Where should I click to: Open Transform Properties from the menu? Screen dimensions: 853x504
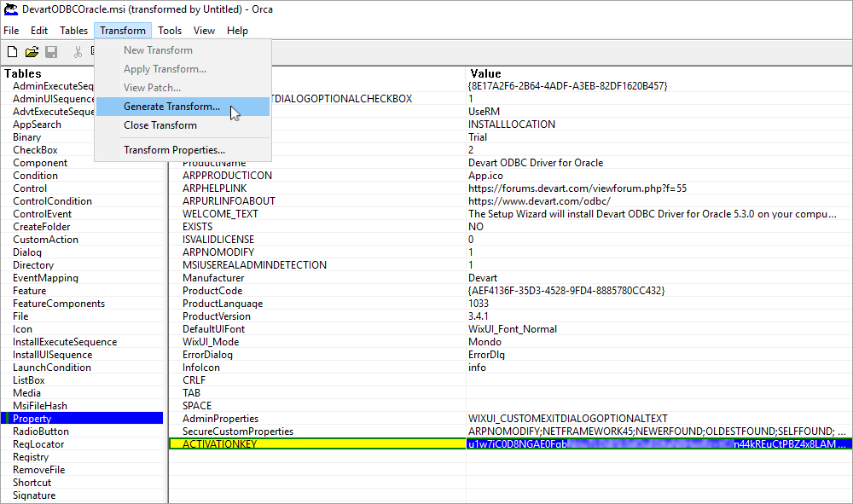tap(180, 151)
